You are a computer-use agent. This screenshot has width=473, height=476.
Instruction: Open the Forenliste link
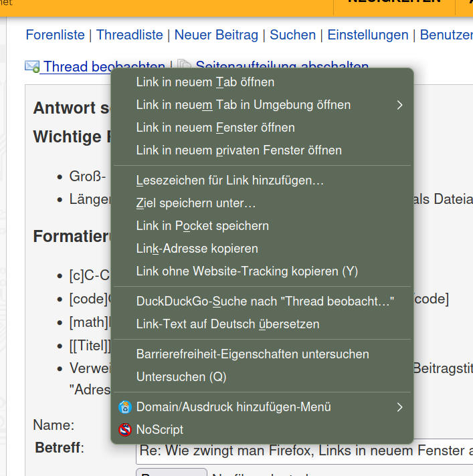(56, 35)
